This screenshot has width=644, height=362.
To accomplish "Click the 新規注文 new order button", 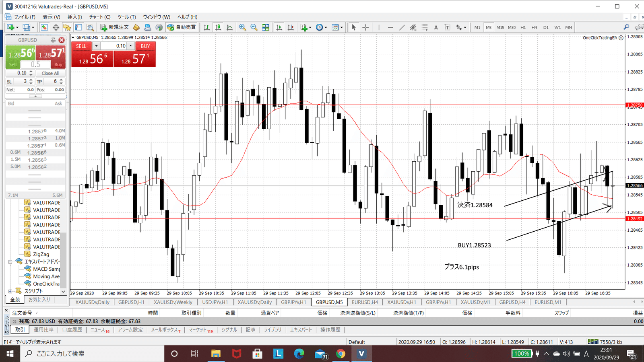I will click(x=115, y=27).
